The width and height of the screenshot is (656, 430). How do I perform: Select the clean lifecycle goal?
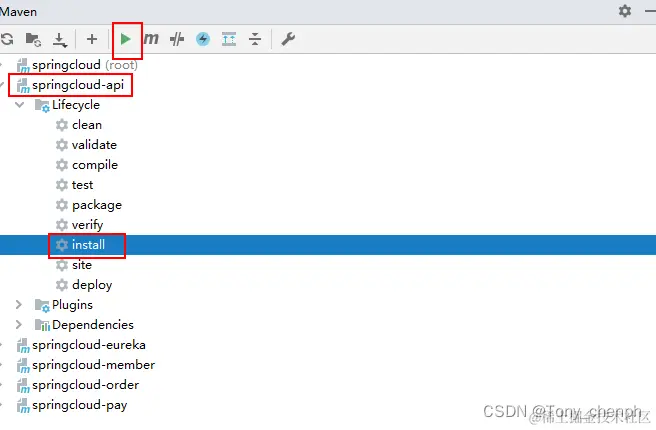tap(87, 125)
